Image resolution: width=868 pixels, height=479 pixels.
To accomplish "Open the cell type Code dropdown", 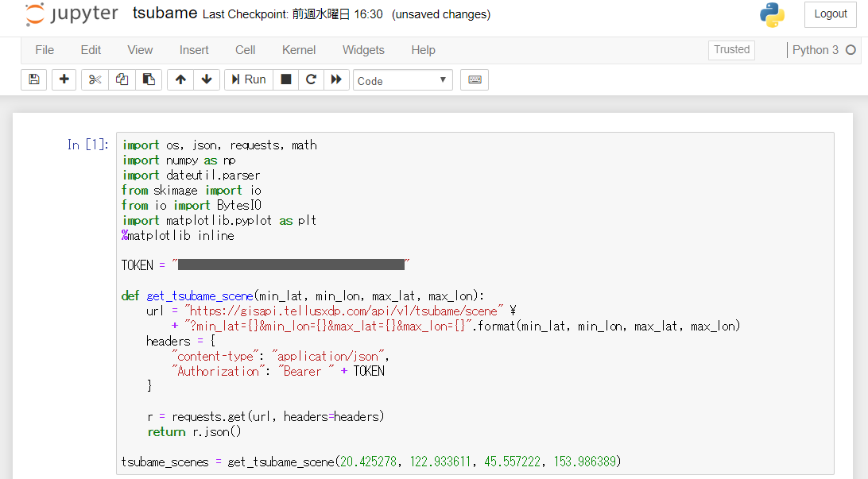I will pos(403,80).
